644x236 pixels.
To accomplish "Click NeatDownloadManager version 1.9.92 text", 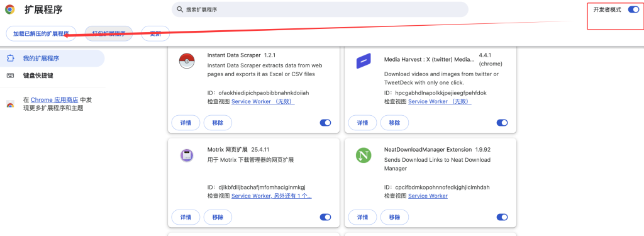I will [x=483, y=149].
